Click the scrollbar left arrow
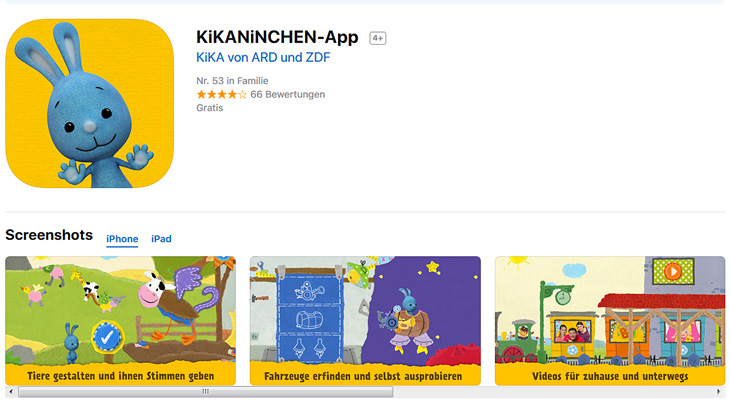 tap(11, 392)
